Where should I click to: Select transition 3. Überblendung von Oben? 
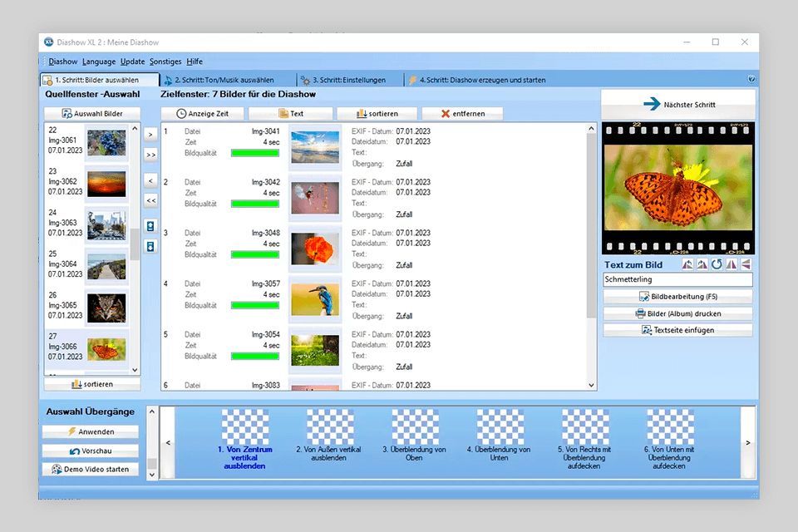tap(414, 436)
